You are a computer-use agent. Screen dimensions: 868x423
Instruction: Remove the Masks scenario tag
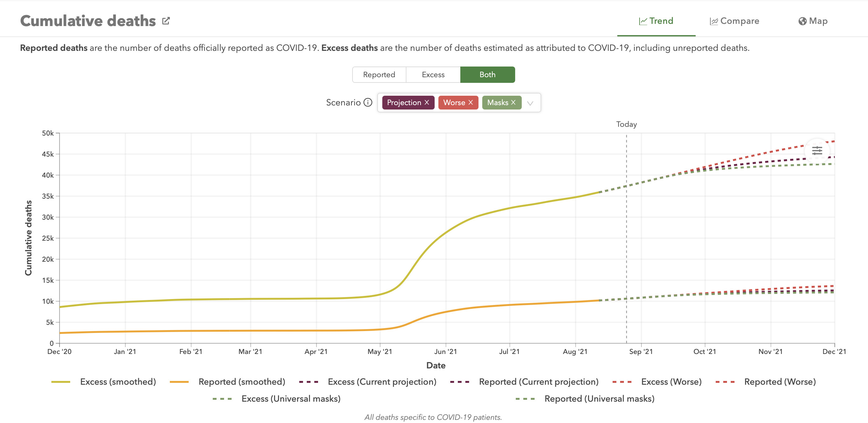pos(513,102)
